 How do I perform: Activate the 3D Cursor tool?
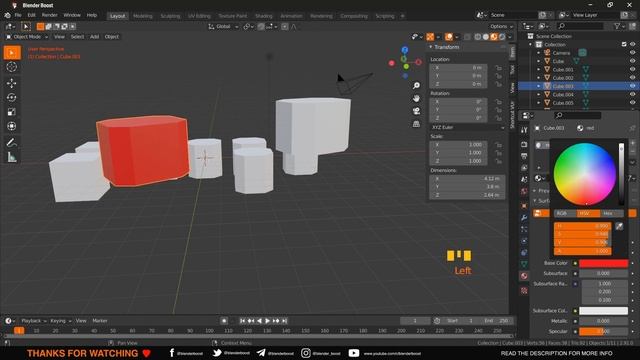[11, 67]
